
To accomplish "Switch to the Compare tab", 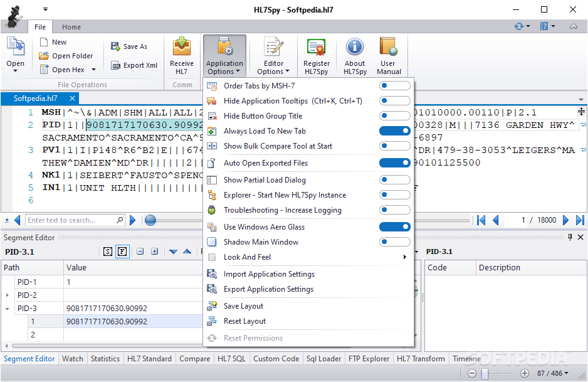I will 194,359.
